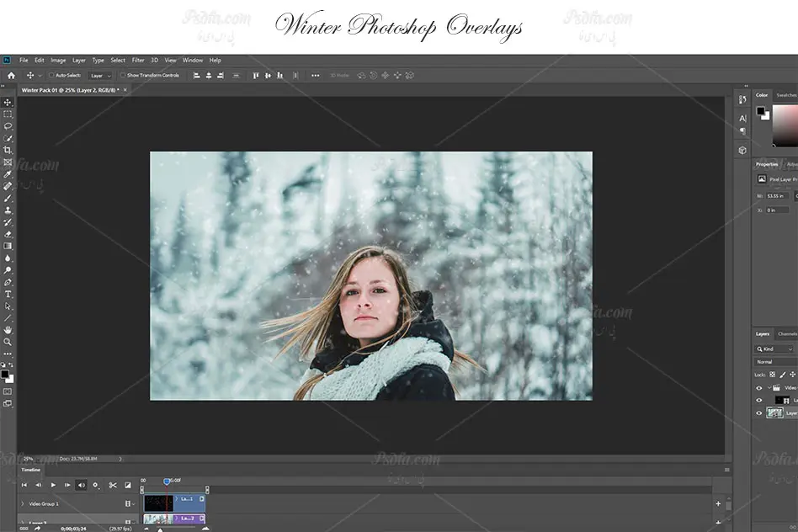
Task: Select the Brush tool
Action: click(8, 199)
